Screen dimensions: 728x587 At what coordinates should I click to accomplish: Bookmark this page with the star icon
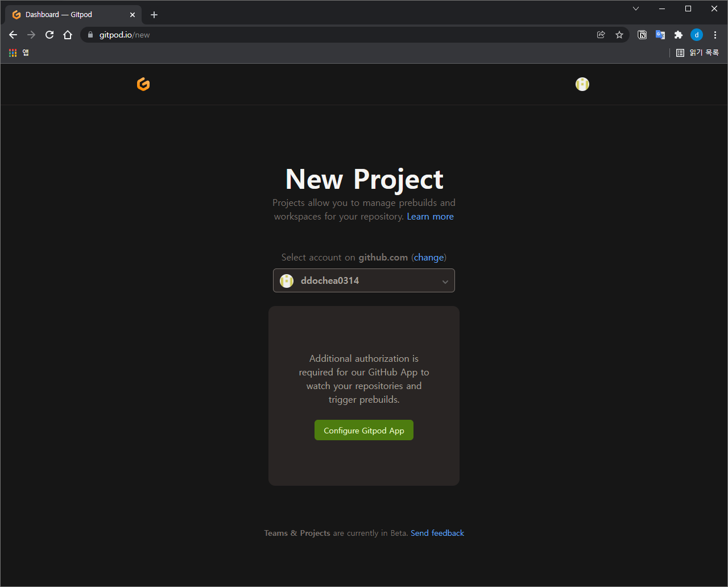point(619,35)
